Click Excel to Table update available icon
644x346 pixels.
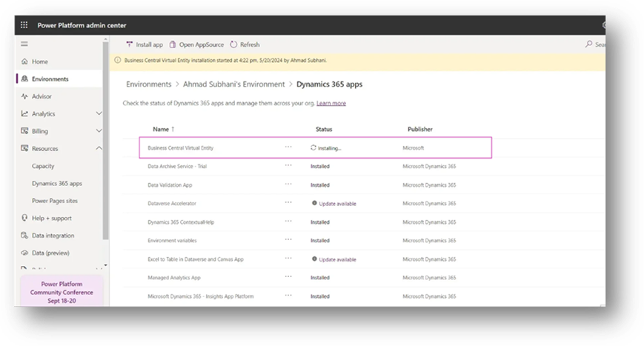(x=314, y=259)
